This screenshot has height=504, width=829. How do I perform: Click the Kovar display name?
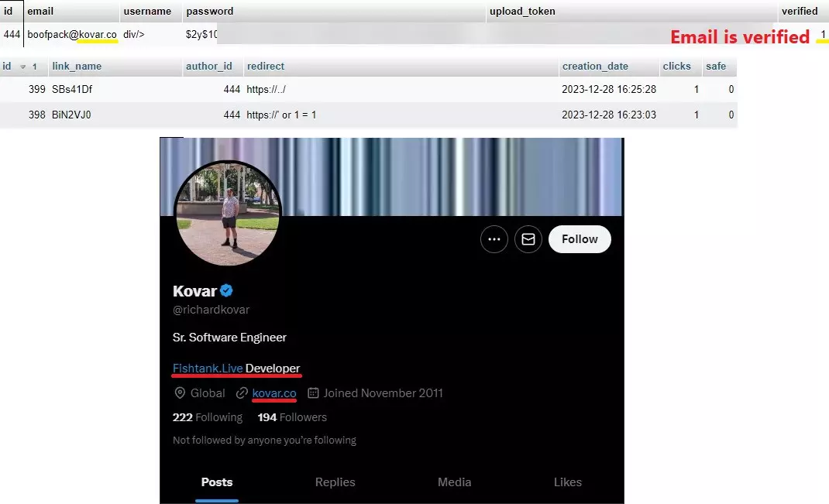194,291
